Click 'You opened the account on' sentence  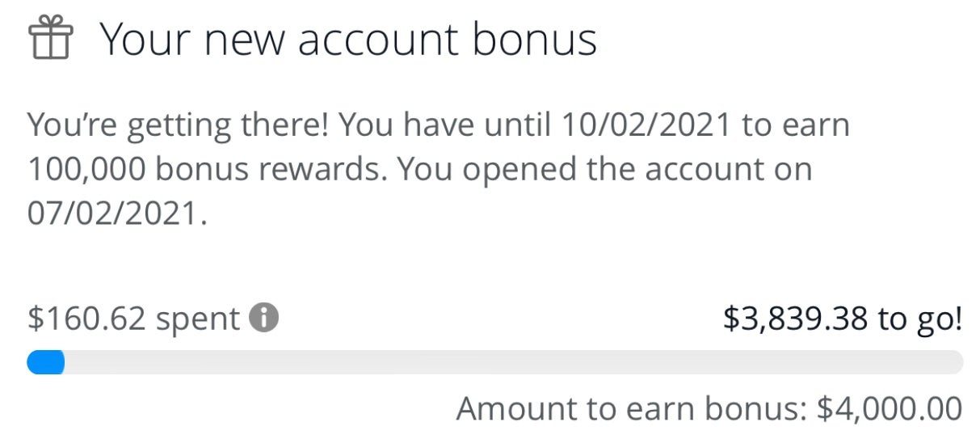[604, 170]
